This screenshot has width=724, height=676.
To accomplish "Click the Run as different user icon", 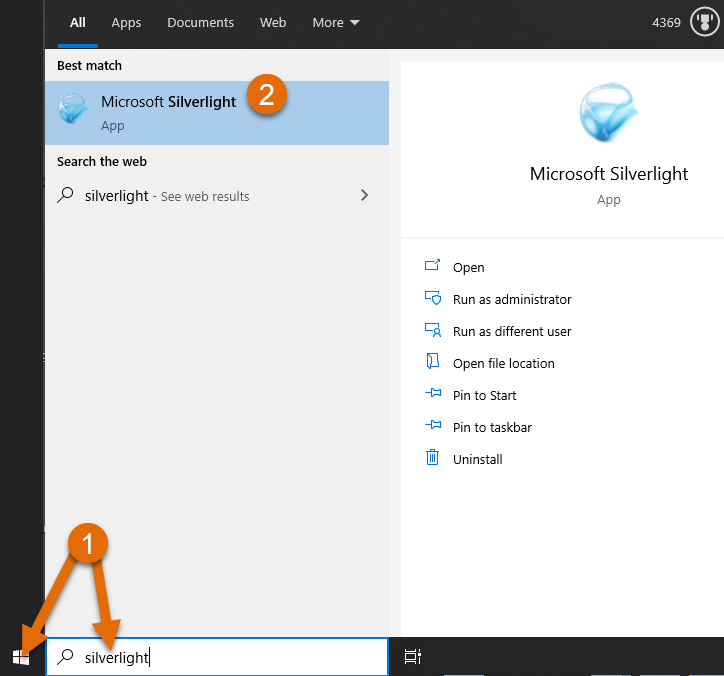I will [x=433, y=330].
